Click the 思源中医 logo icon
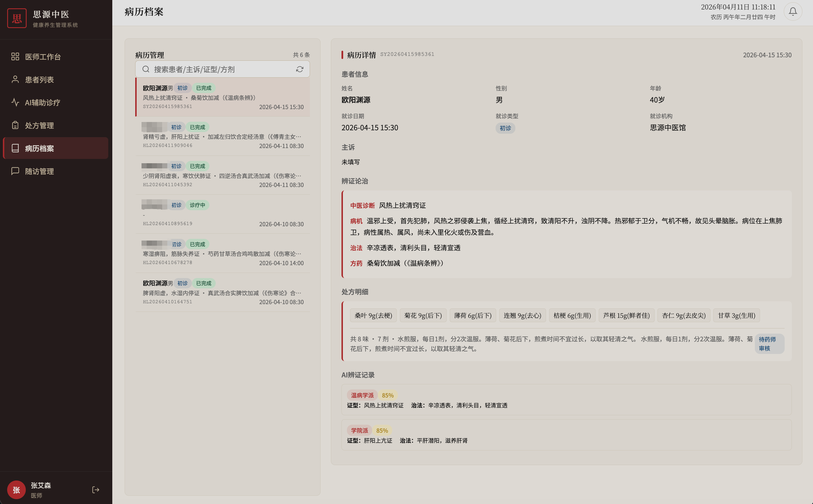This screenshot has height=504, width=813. [17, 18]
